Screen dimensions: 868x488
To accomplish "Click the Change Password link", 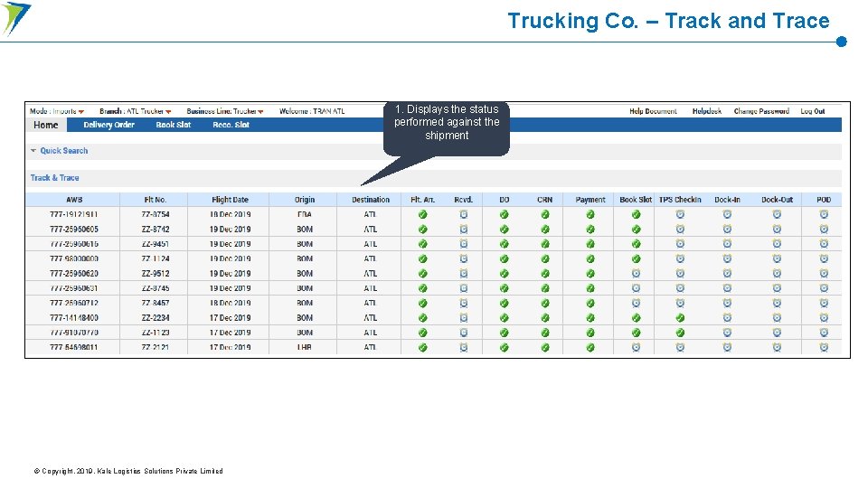I will pyautogui.click(x=761, y=111).
